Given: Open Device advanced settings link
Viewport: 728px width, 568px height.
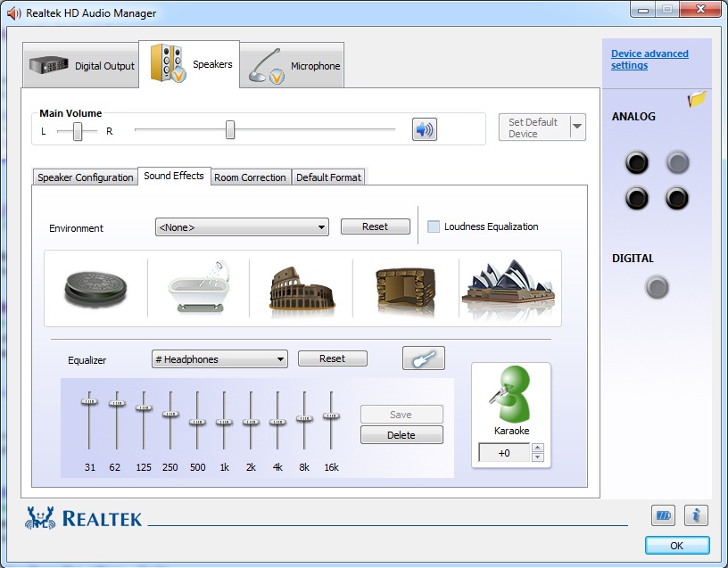Looking at the screenshot, I should tap(649, 60).
